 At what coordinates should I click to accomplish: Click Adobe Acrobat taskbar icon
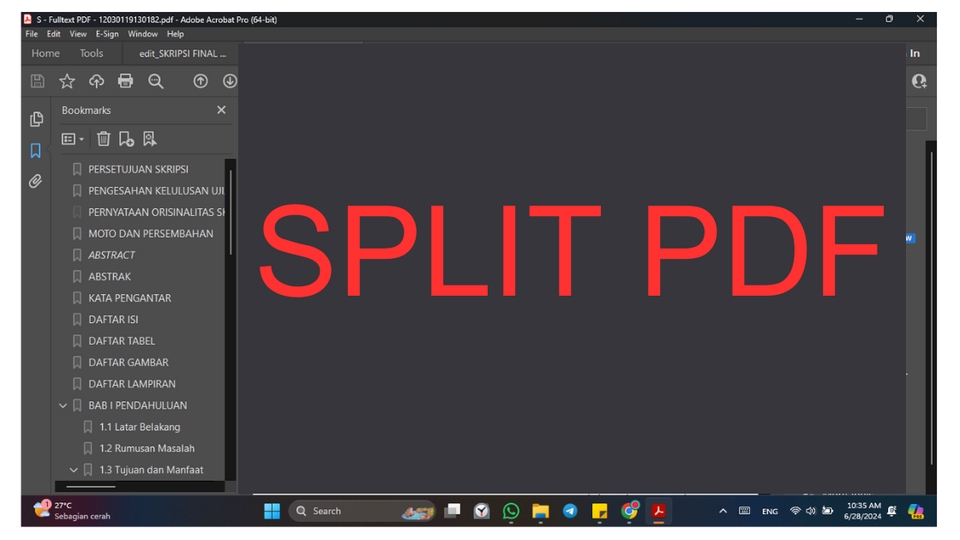tap(659, 511)
